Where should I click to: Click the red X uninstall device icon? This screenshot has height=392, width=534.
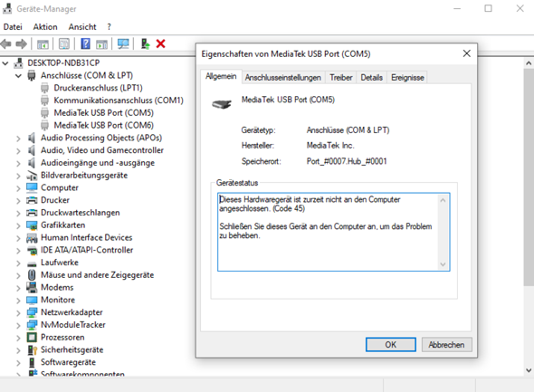coord(160,43)
